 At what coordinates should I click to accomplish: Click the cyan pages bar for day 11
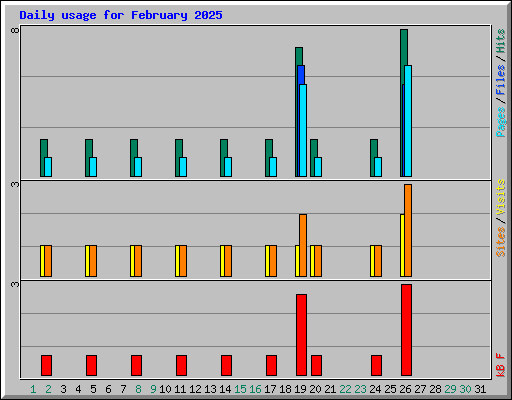[x=183, y=167]
